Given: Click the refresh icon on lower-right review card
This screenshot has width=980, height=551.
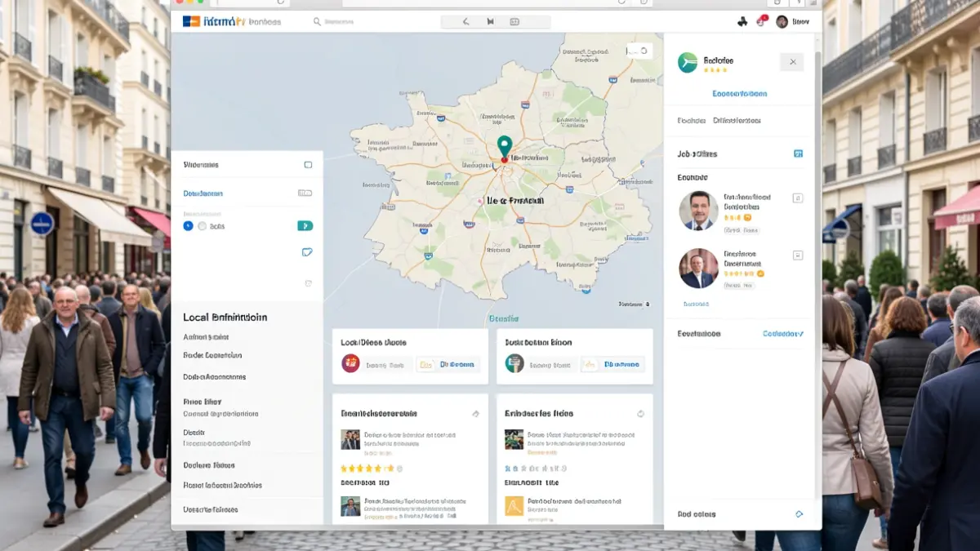Looking at the screenshot, I should point(640,414).
